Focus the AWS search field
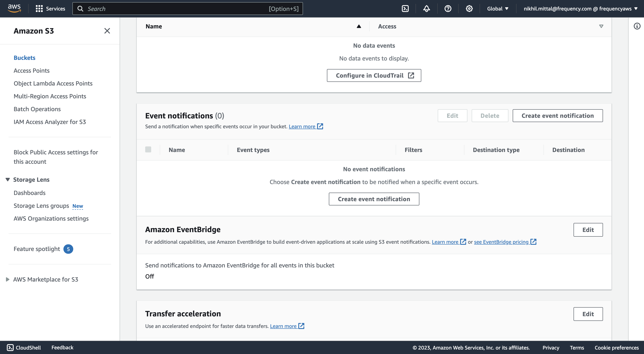Image resolution: width=644 pixels, height=354 pixels. tap(187, 9)
